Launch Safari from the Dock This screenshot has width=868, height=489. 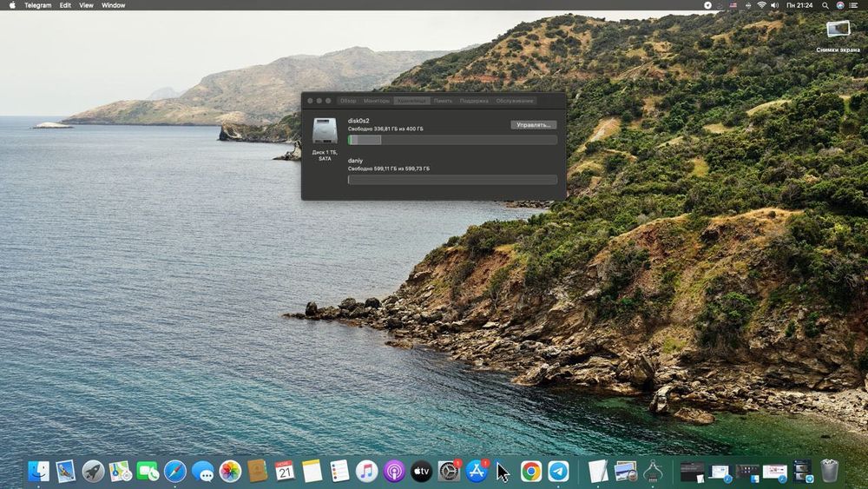(x=175, y=472)
